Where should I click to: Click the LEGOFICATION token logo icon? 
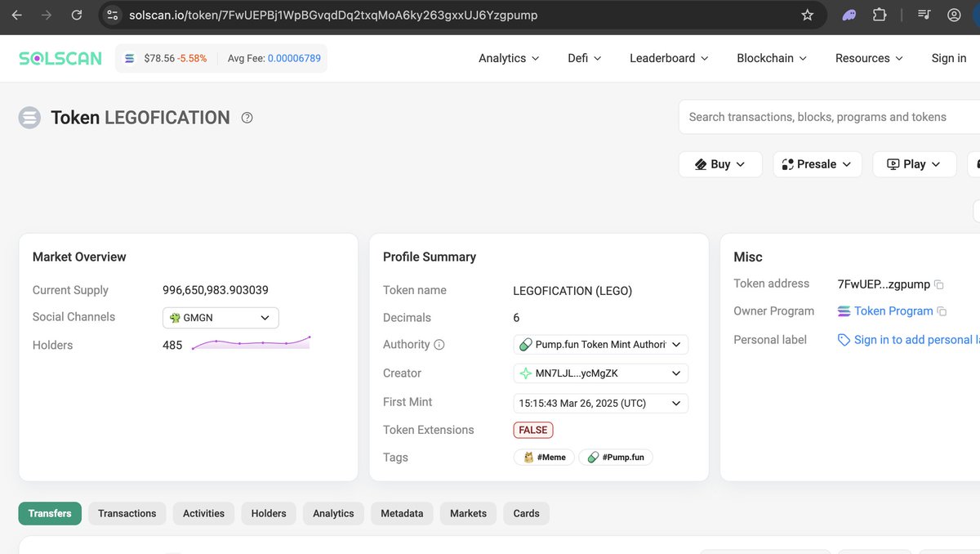pyautogui.click(x=29, y=118)
